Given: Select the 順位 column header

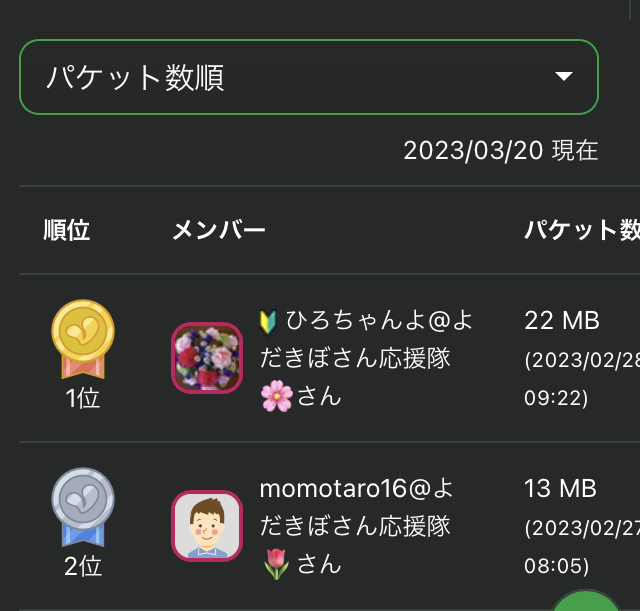Looking at the screenshot, I should coord(67,231).
